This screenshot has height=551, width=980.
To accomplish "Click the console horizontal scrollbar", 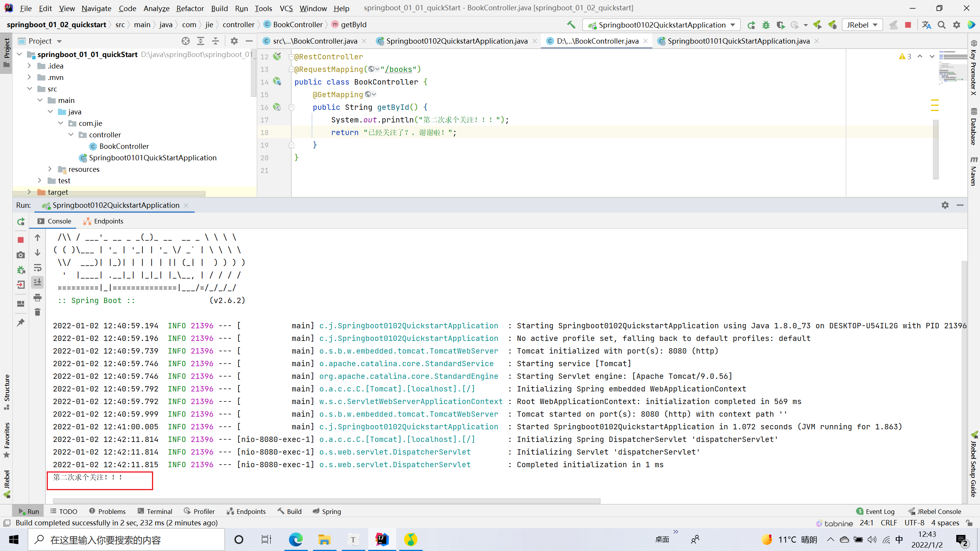I will pyautogui.click(x=327, y=500).
